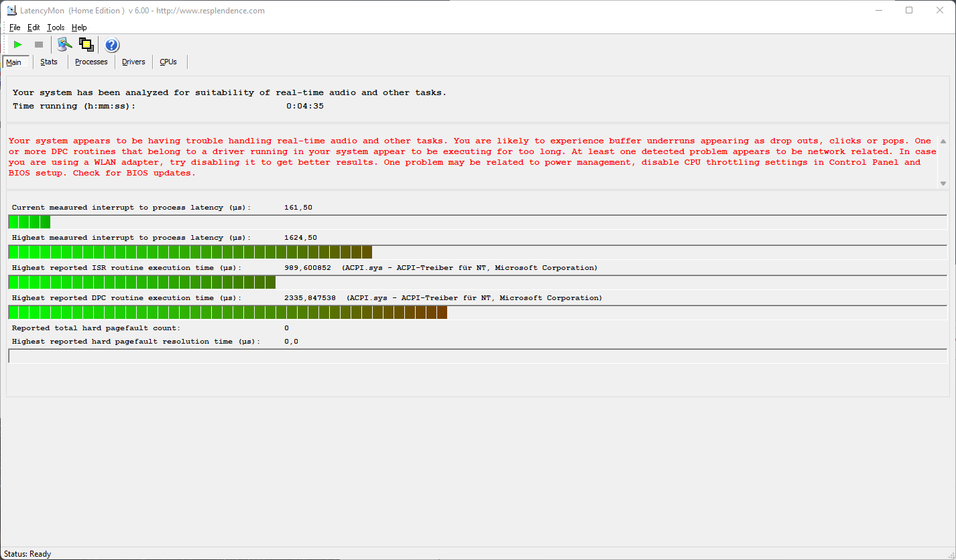Image resolution: width=956 pixels, height=560 pixels.
Task: Open the Help menu
Action: [79, 27]
